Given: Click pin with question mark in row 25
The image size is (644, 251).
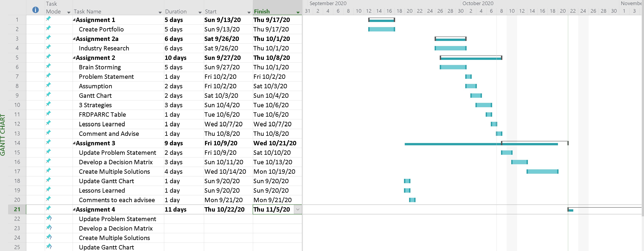Looking at the screenshot, I should pos(49,246).
